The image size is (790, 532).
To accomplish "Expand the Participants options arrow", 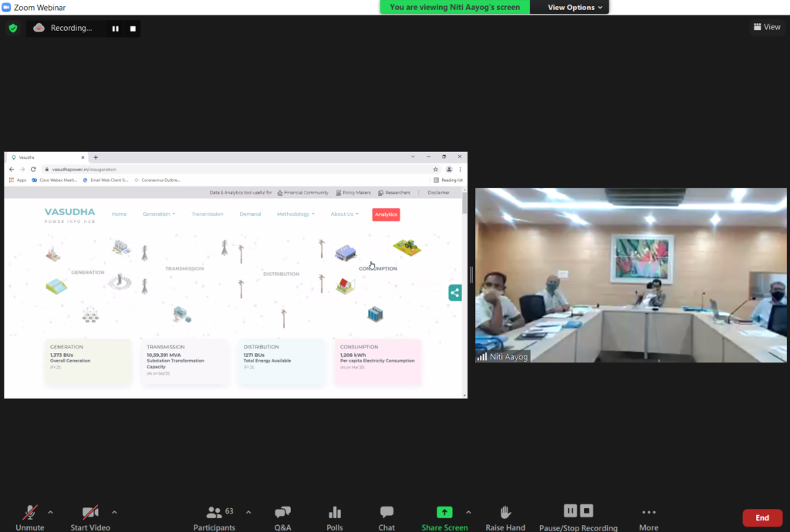I will [248, 513].
